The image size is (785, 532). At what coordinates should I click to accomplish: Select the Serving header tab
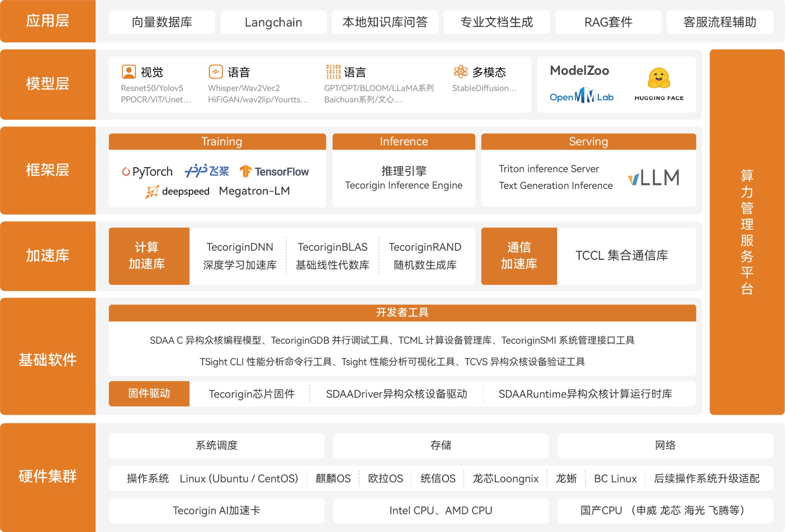[588, 141]
